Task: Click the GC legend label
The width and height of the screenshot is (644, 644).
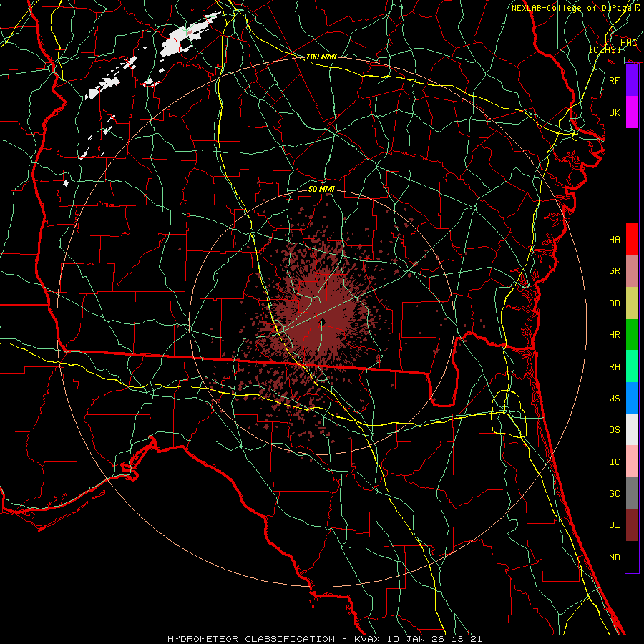Action: 615,494
